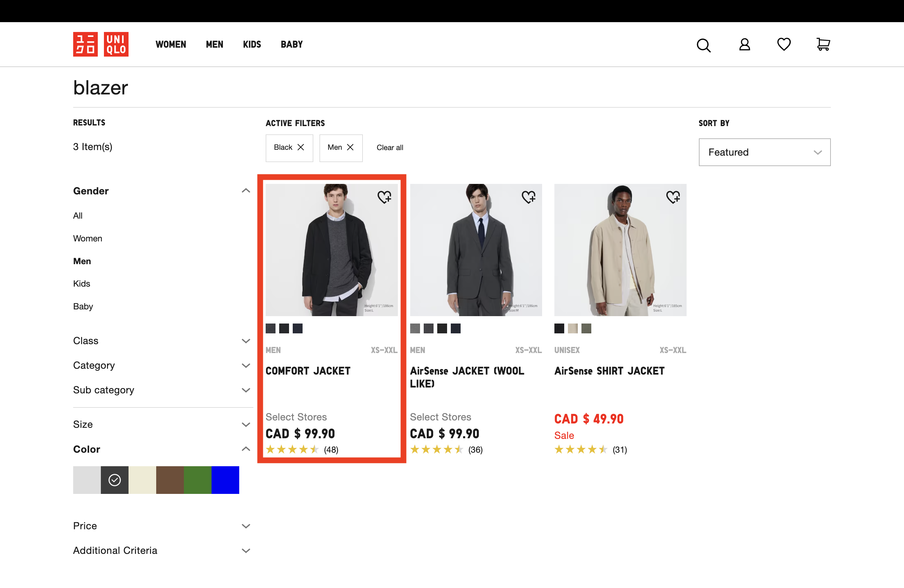Click the Uniqlo logo
This screenshot has height=588, width=904.
101,45
